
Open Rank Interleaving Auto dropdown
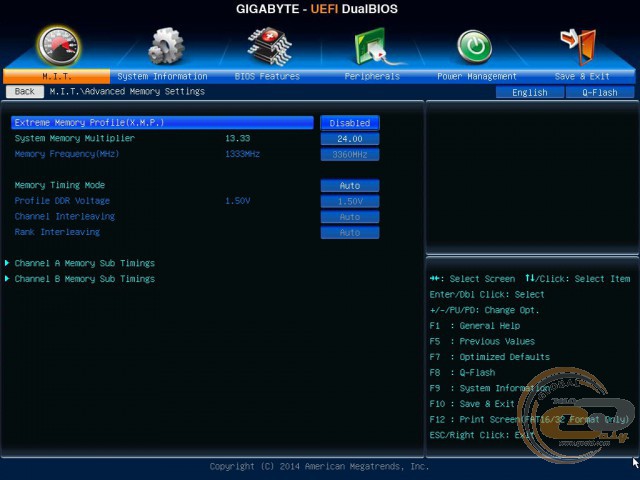[350, 232]
